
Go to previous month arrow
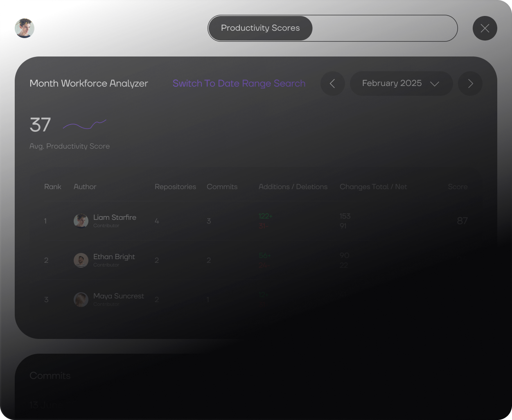[332, 84]
